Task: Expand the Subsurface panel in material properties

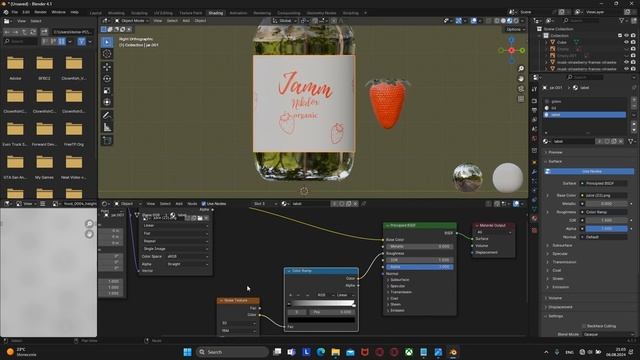Action: point(562,245)
